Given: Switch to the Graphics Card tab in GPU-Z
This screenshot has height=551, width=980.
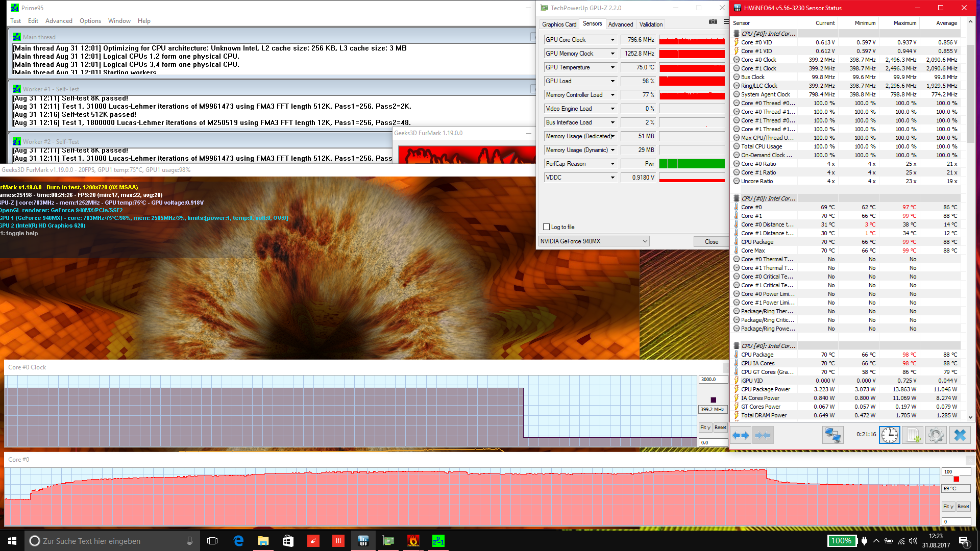Looking at the screenshot, I should click(x=559, y=24).
